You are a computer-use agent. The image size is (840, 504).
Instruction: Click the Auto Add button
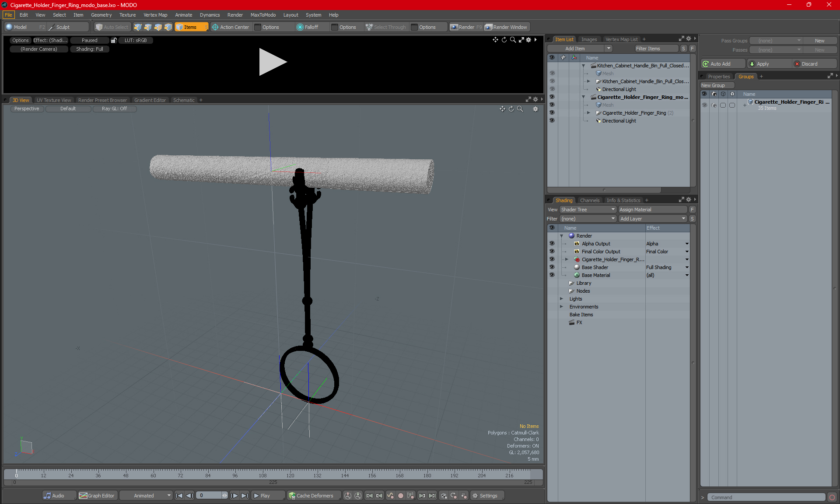coord(720,64)
